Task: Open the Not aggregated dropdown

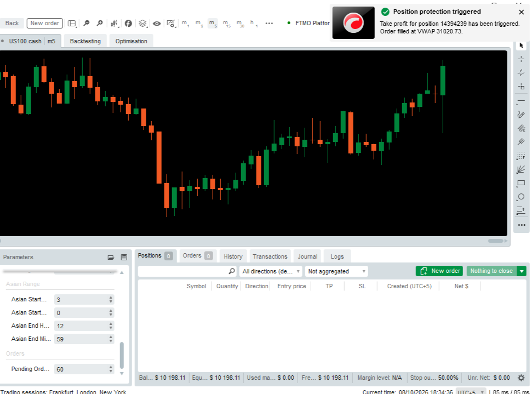Action: (336, 271)
